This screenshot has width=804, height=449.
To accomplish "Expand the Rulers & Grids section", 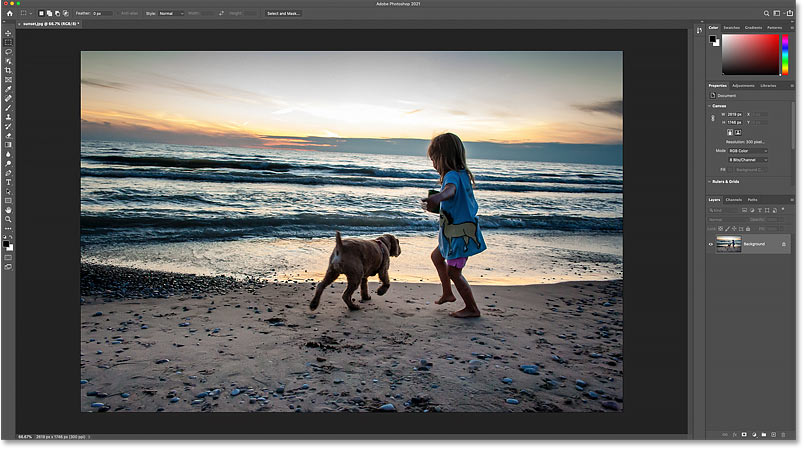I will [x=710, y=181].
